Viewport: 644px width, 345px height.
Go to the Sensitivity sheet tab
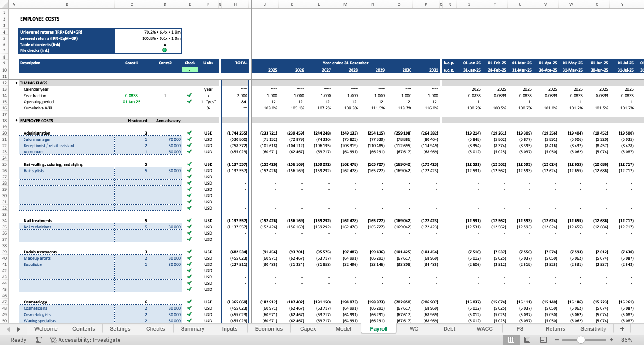click(593, 329)
